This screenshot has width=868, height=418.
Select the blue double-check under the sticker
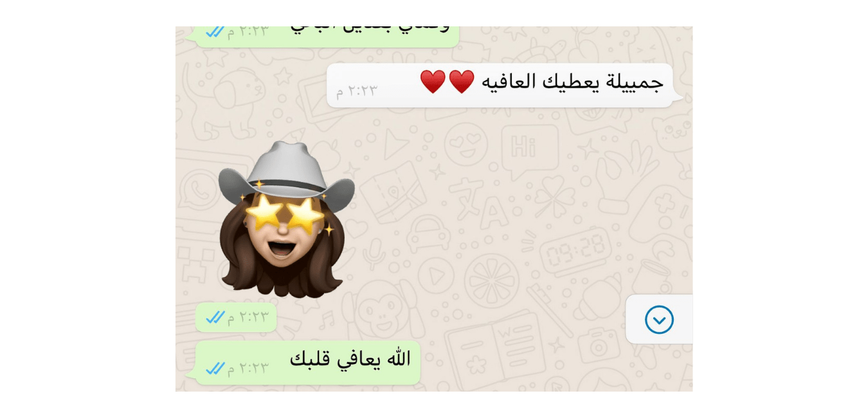(x=215, y=318)
